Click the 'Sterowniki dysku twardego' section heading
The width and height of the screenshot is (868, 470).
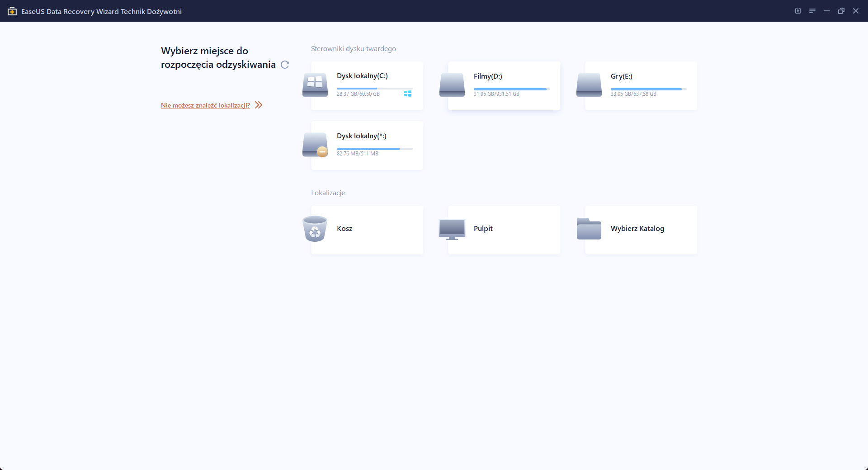tap(354, 49)
